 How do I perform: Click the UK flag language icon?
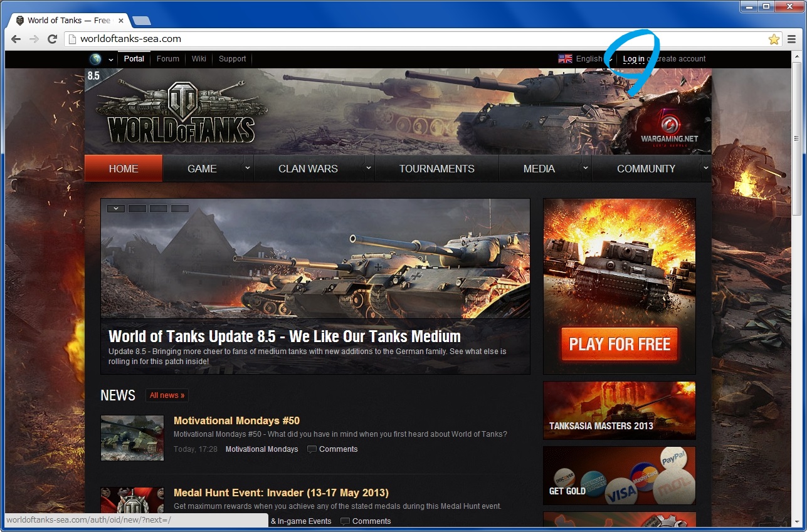click(x=565, y=59)
